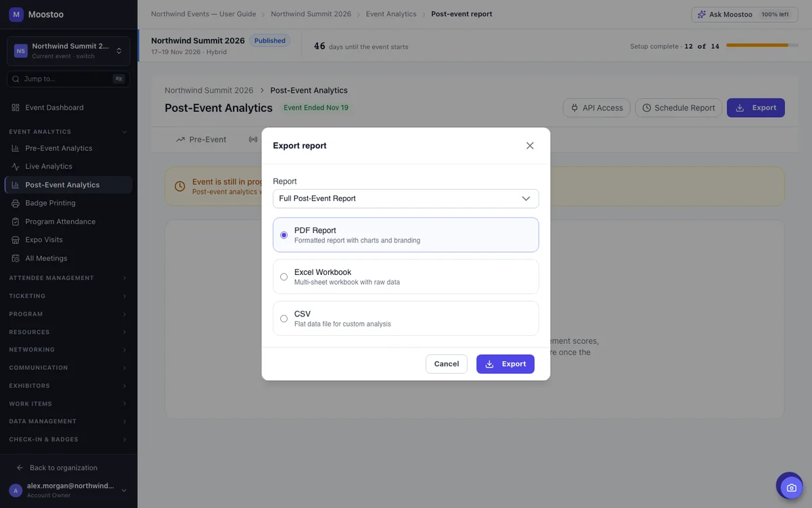The width and height of the screenshot is (812, 508).
Task: Open the alex.morgan account menu
Action: click(x=68, y=490)
